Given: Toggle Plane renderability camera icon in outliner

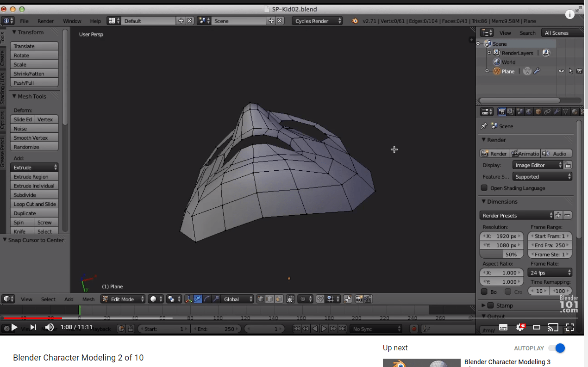Looking at the screenshot, I should 579,71.
